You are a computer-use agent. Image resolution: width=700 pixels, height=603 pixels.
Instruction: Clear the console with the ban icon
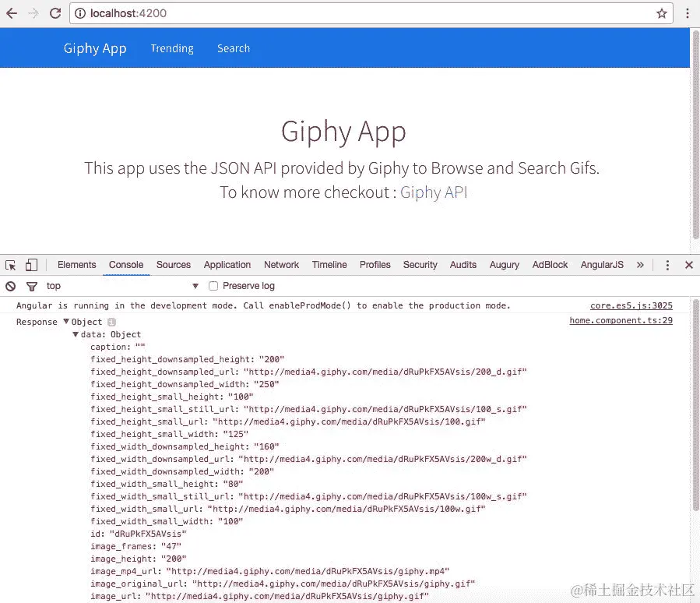click(11, 286)
